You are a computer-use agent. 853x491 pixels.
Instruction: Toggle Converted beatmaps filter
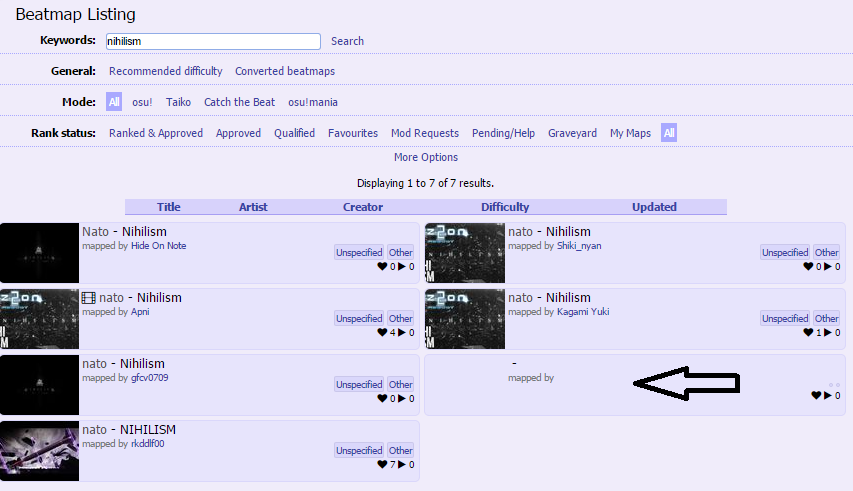285,71
